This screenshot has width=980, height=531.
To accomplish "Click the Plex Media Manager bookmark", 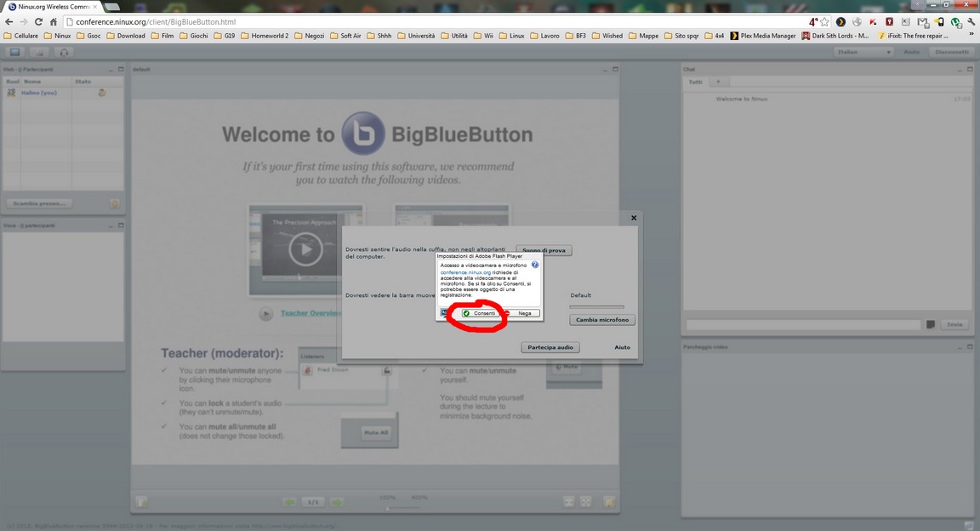I will pos(763,36).
